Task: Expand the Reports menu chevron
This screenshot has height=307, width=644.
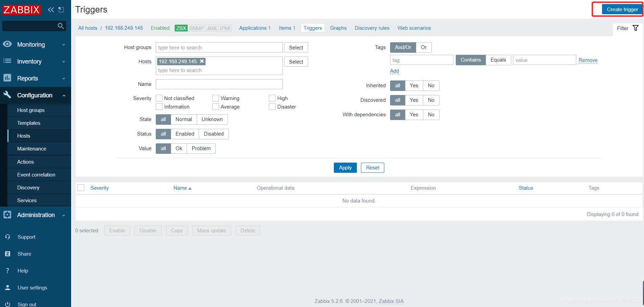Action: pyautogui.click(x=64, y=78)
